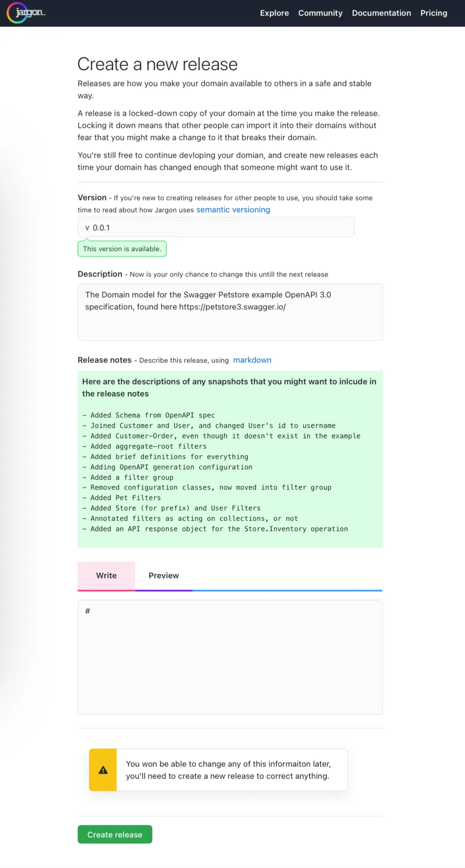Click the green 'This version is available' bubble
The image size is (465, 868).
(122, 249)
